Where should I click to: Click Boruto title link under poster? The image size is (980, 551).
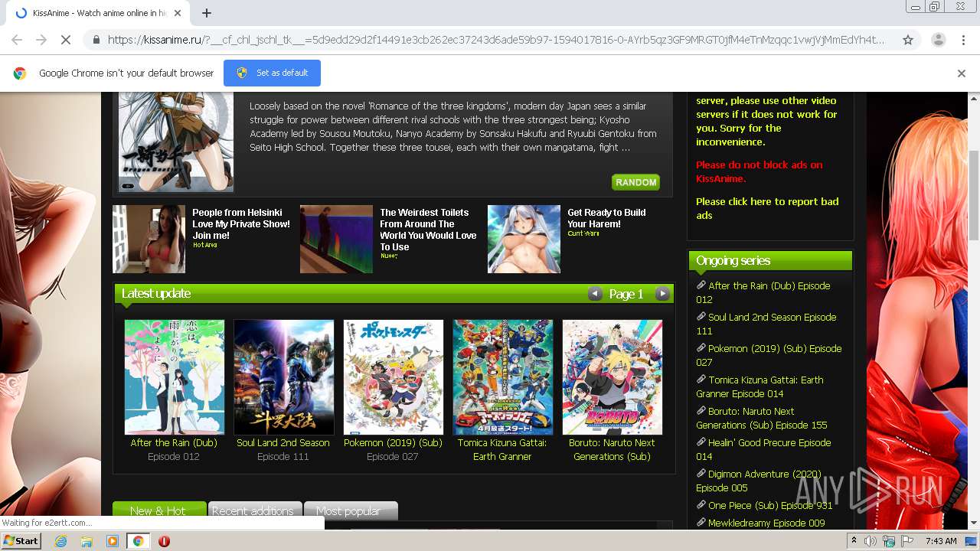point(612,449)
